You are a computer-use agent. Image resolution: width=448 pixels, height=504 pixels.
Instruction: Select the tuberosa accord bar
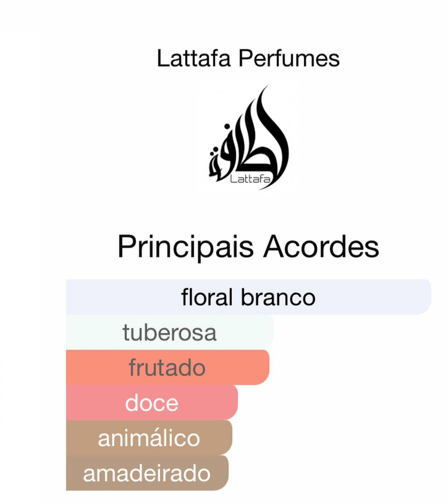tap(170, 332)
